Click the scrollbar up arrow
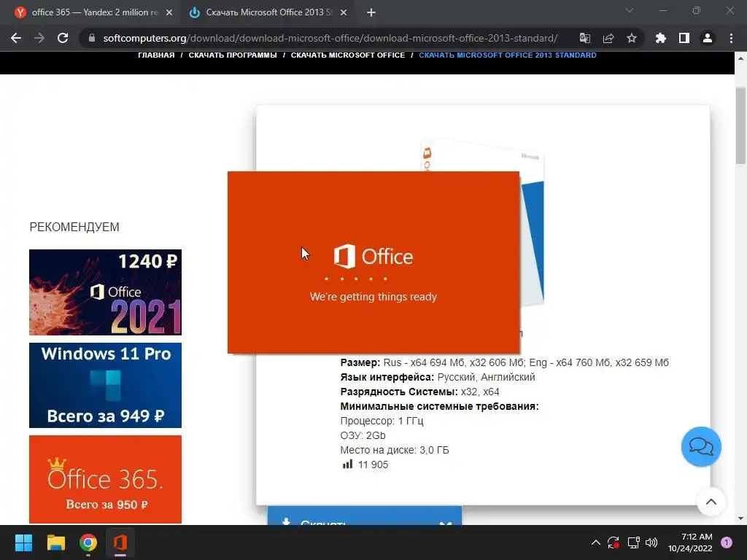The image size is (747, 560). 740,58
